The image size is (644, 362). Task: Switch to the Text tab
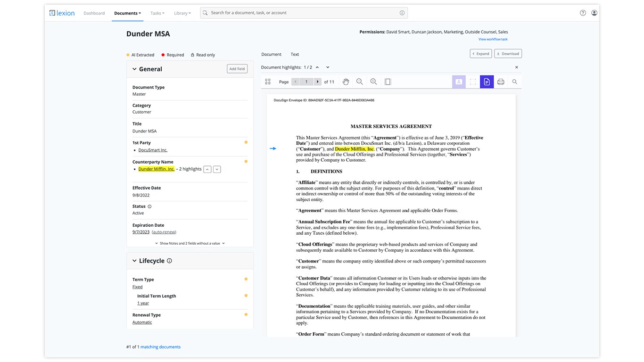click(295, 54)
